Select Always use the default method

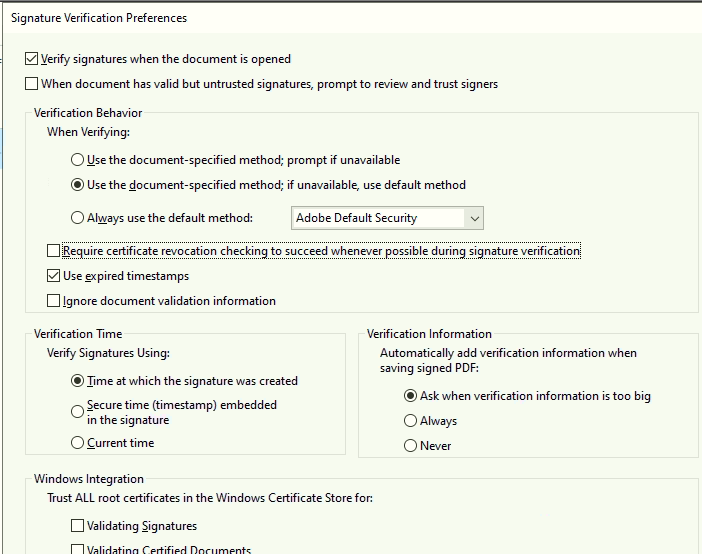pos(78,218)
